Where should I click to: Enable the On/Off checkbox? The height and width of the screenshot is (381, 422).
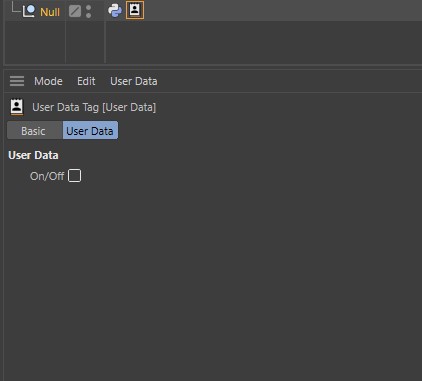pyautogui.click(x=74, y=176)
